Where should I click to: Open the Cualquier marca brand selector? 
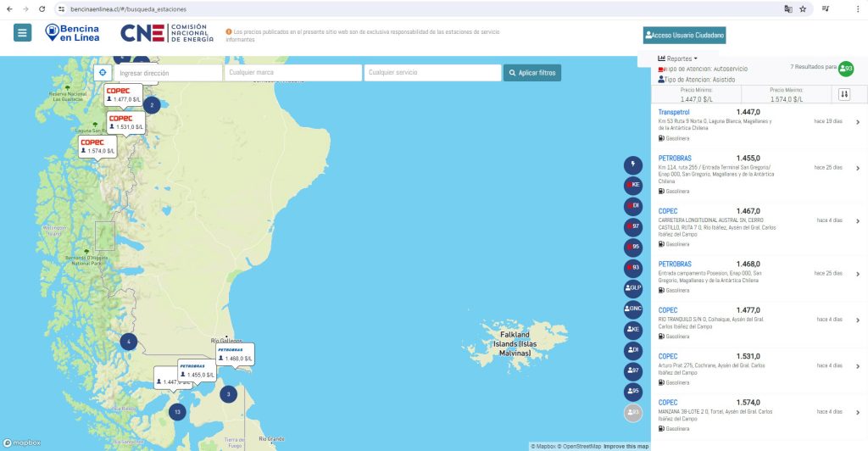tap(292, 73)
